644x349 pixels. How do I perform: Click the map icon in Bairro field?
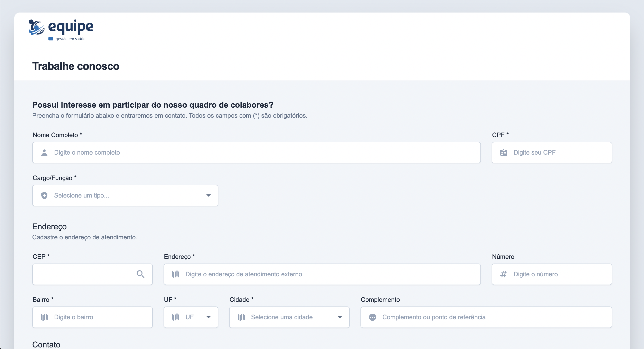(x=44, y=317)
